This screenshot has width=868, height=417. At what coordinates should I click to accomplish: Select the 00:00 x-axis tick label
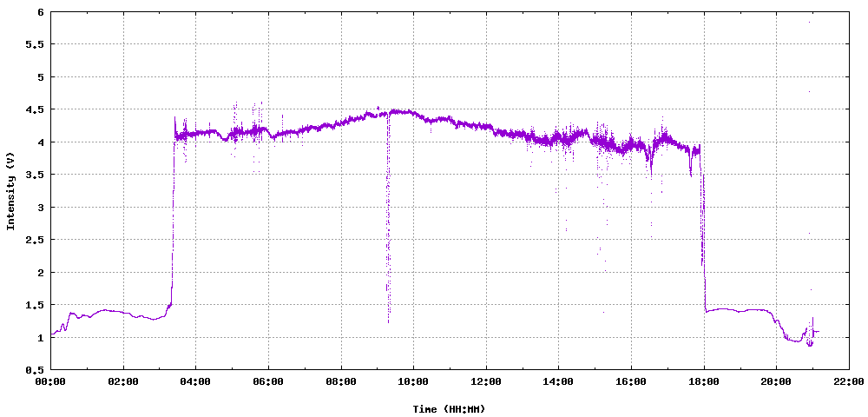pyautogui.click(x=51, y=381)
